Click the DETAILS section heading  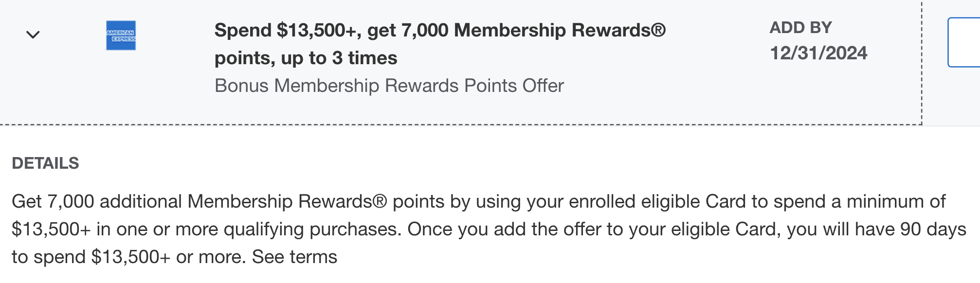tap(45, 163)
